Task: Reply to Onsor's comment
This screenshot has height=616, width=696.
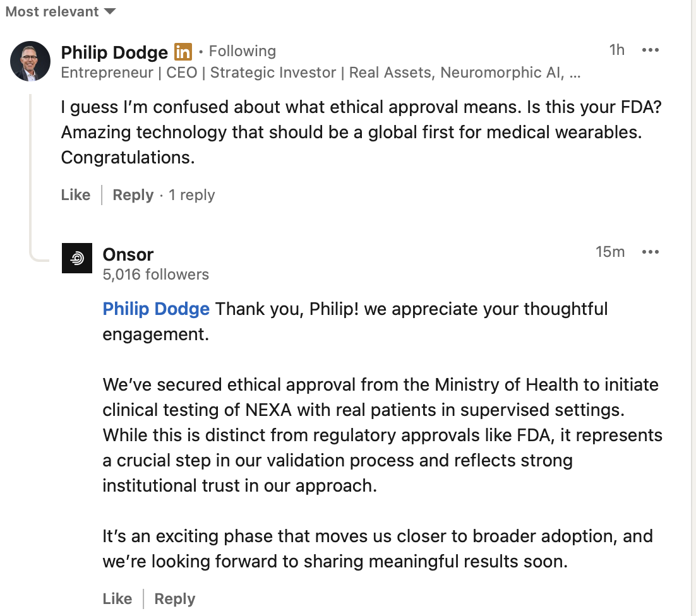Action: tap(174, 599)
